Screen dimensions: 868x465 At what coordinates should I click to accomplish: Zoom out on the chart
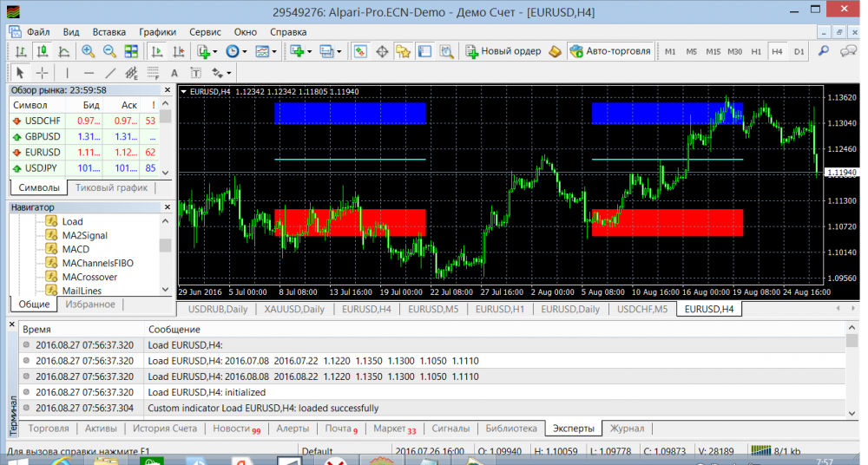click(109, 51)
